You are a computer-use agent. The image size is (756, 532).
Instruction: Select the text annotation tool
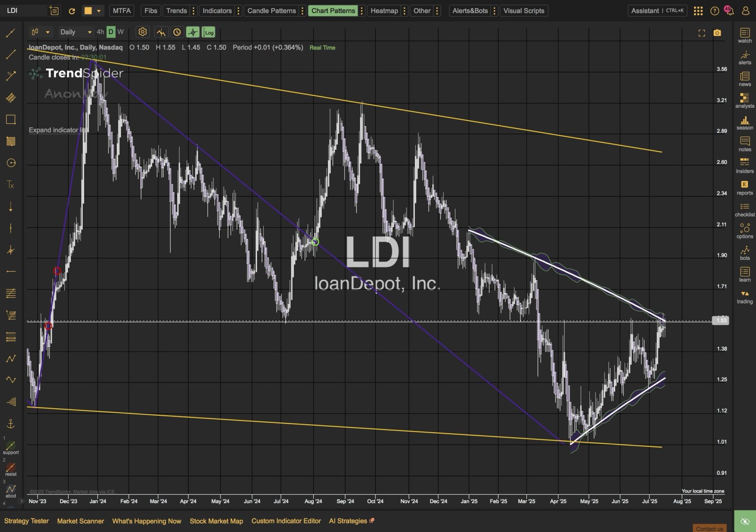(10, 185)
